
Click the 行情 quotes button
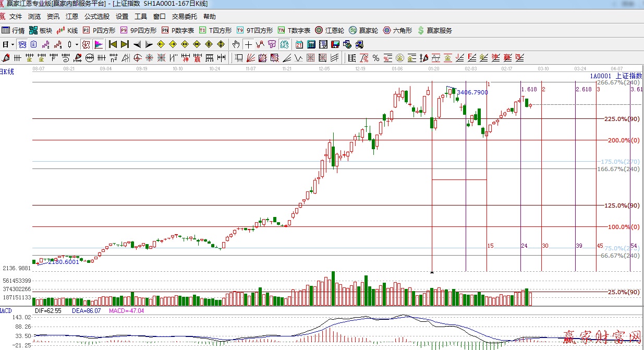click(14, 31)
